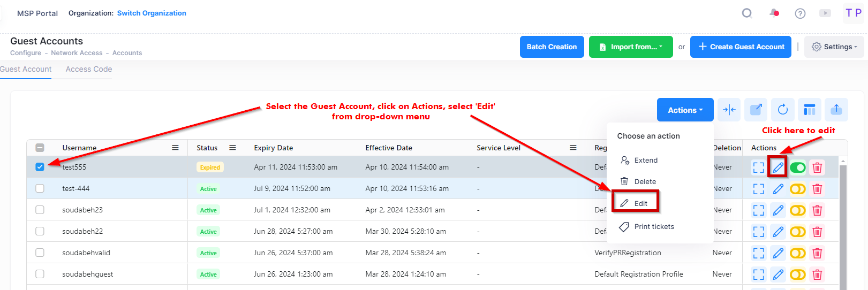Open the notifications bell icon
The image size is (868, 290).
[x=774, y=13]
